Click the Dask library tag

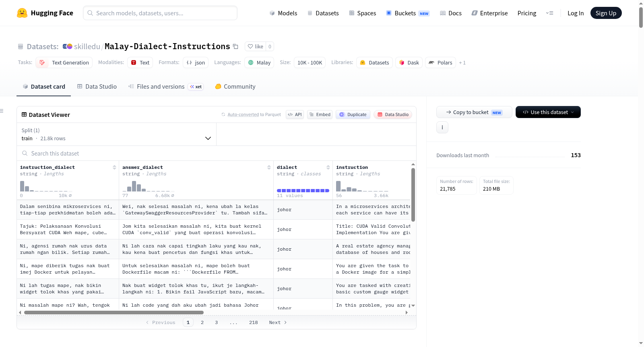[x=409, y=62]
